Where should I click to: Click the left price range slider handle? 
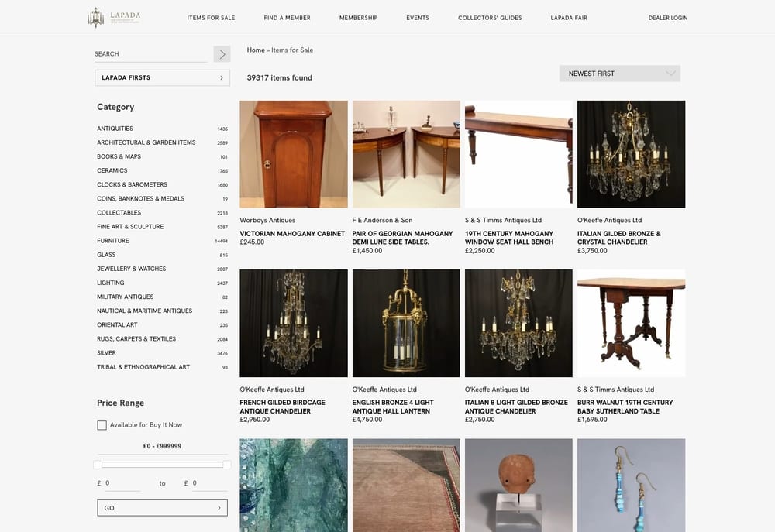tap(98, 465)
